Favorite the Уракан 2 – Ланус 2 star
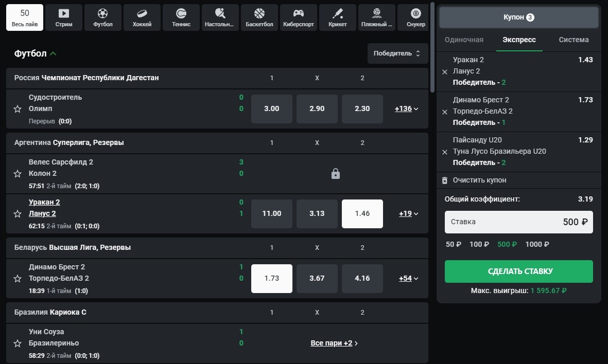The width and height of the screenshot is (608, 364). (18, 214)
